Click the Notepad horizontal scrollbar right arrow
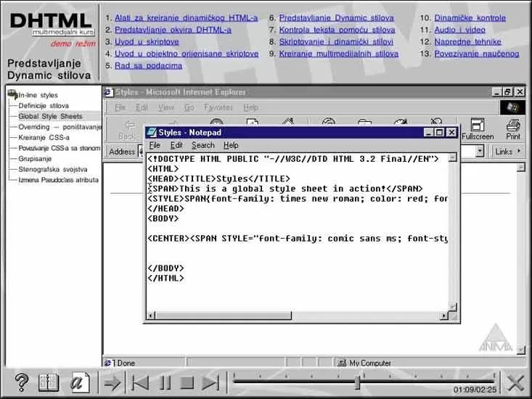 [x=443, y=316]
